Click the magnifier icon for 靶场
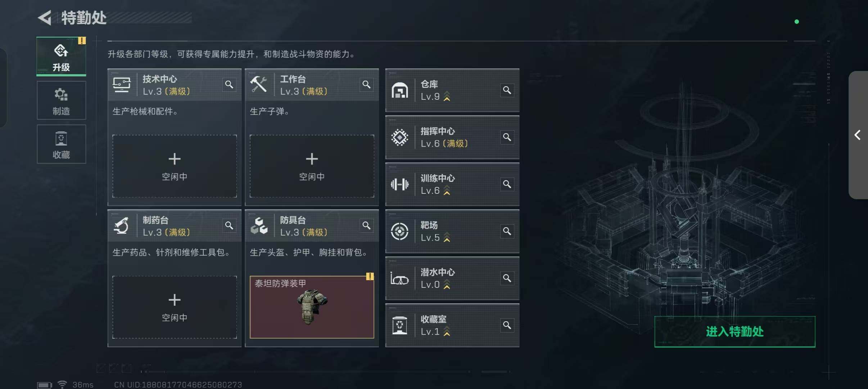Screen dimensions: 868x389 tap(507, 231)
